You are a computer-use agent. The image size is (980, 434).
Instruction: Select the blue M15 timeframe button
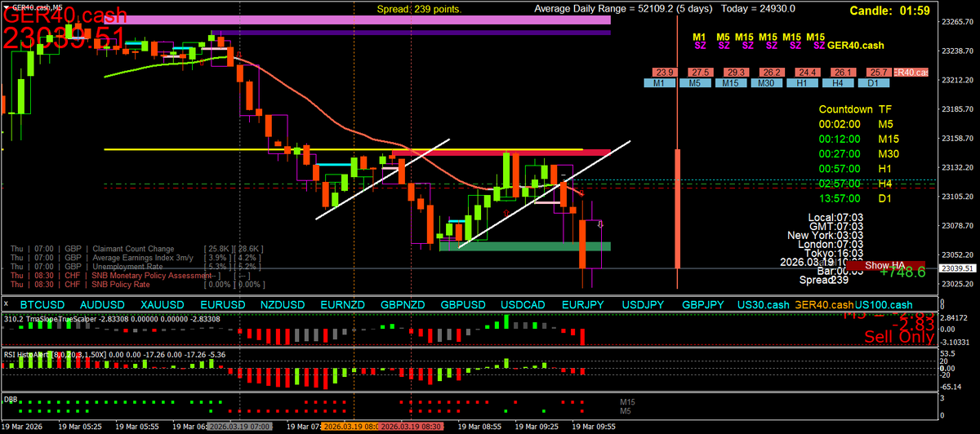tap(733, 83)
